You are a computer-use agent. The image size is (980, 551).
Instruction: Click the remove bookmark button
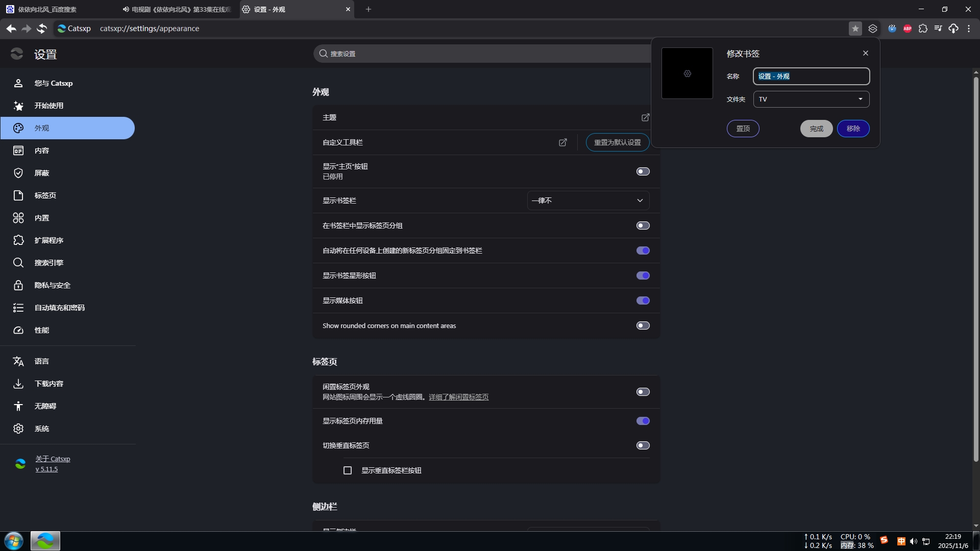coord(853,129)
